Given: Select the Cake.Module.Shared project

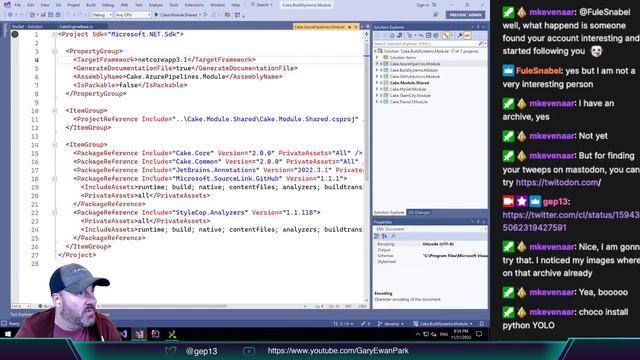Looking at the screenshot, I should click(x=409, y=83).
